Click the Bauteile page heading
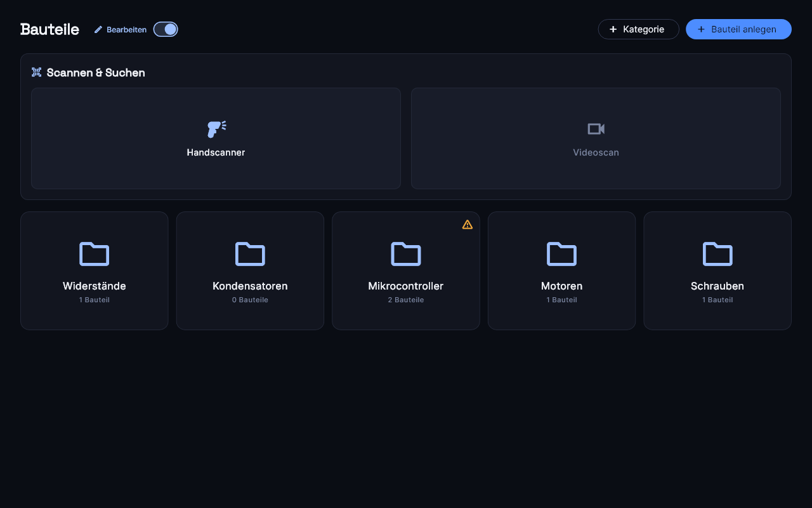The image size is (812, 508). click(x=49, y=29)
